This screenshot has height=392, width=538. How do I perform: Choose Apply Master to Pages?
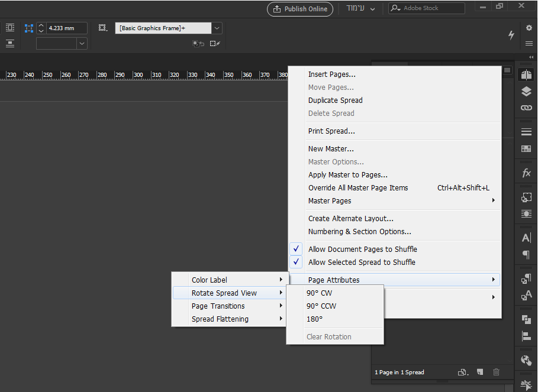(395, 175)
